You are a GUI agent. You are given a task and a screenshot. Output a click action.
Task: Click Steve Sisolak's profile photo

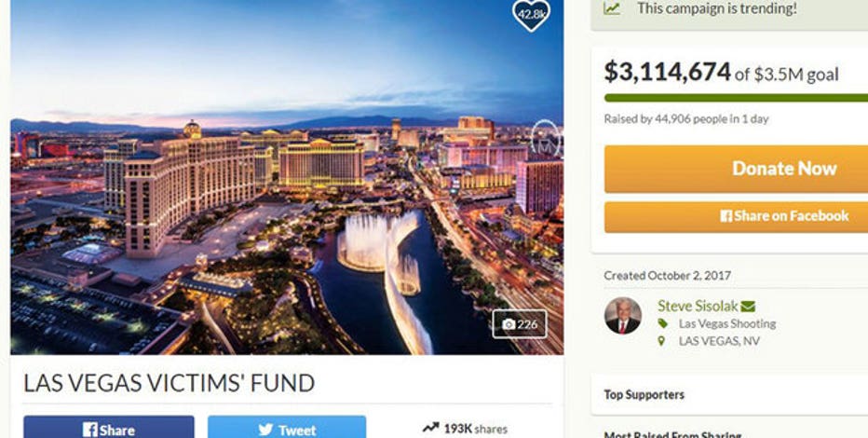pyautogui.click(x=623, y=316)
